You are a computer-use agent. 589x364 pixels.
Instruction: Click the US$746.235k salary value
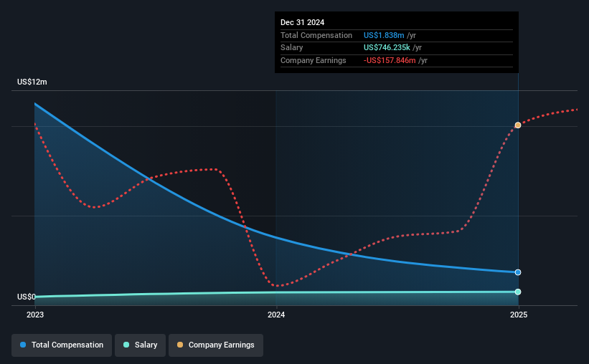387,48
